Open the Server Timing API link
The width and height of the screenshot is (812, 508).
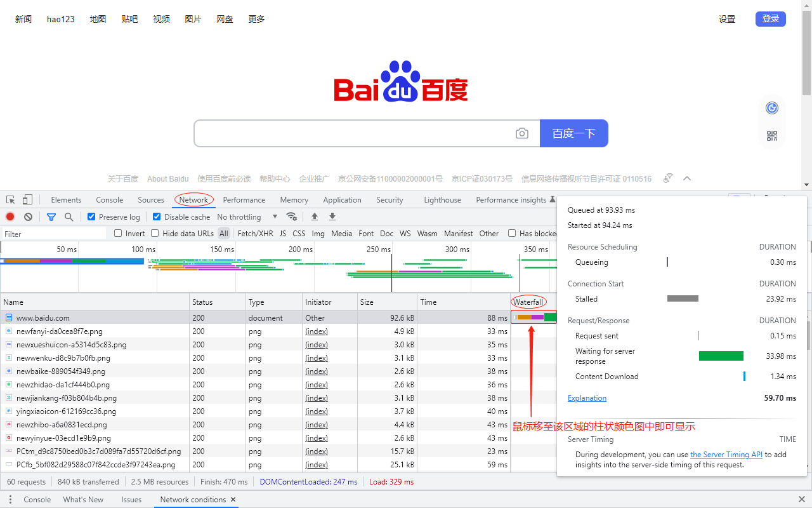[x=726, y=455]
